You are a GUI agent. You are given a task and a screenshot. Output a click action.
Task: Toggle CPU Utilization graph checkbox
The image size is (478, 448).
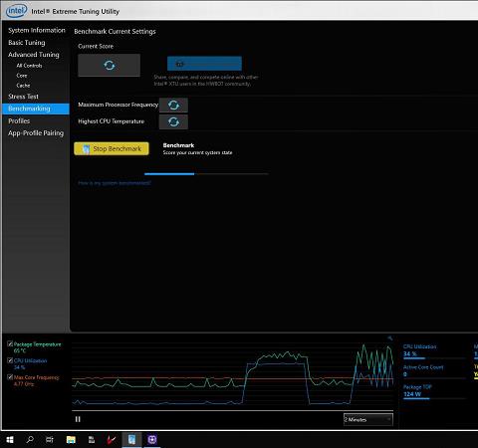(10, 360)
